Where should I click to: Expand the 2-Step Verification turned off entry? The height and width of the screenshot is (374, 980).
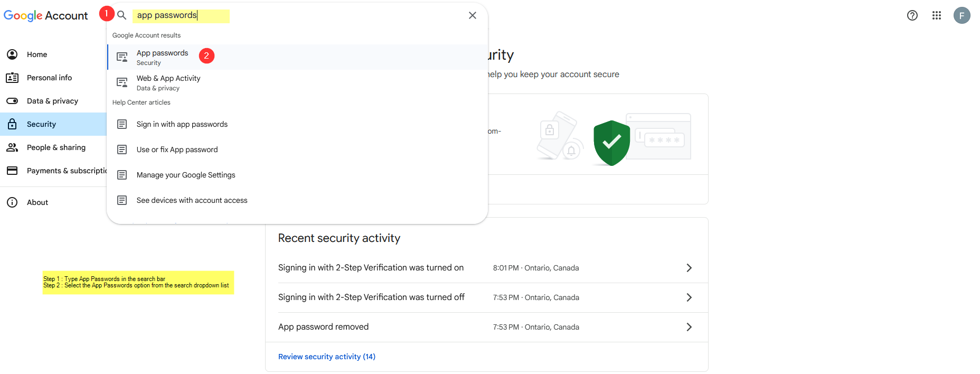[689, 297]
